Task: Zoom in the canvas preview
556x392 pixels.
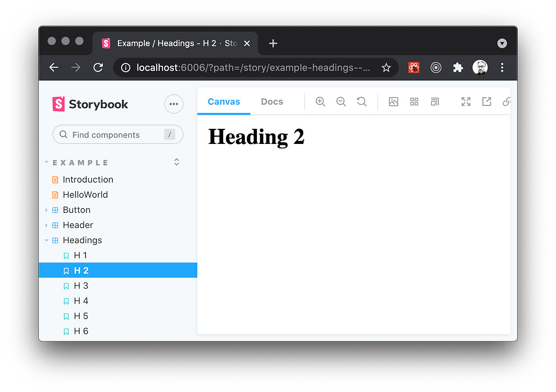Action: click(x=320, y=101)
